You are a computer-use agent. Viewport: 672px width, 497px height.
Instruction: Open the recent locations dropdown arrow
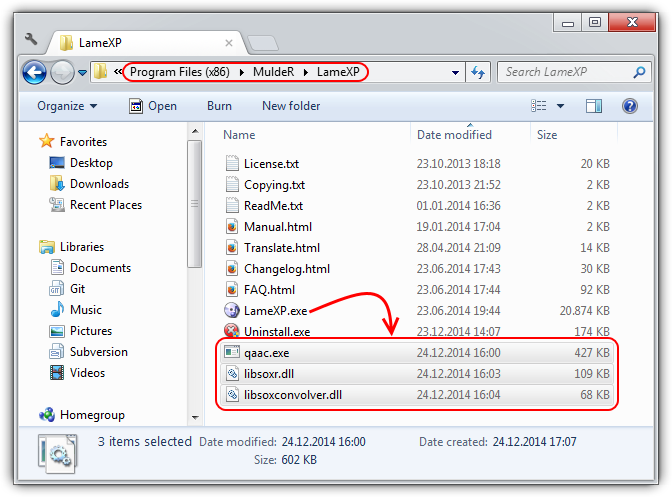[x=83, y=73]
